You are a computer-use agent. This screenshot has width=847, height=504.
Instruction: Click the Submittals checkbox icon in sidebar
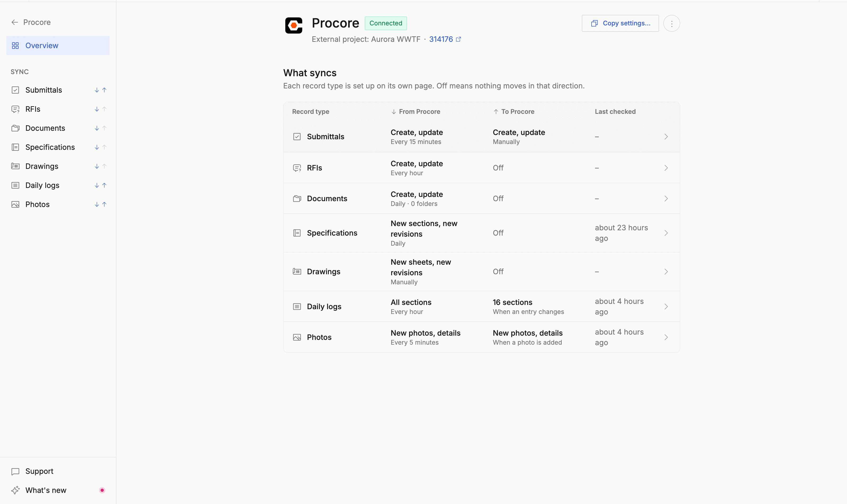tap(15, 90)
